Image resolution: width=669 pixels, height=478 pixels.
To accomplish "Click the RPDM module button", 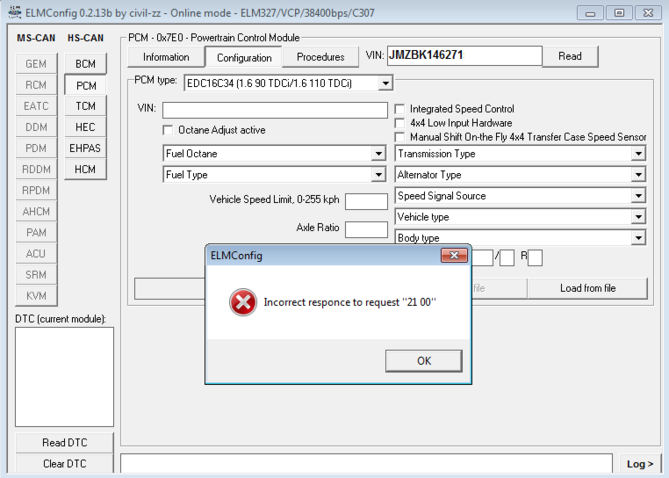I will (x=36, y=190).
